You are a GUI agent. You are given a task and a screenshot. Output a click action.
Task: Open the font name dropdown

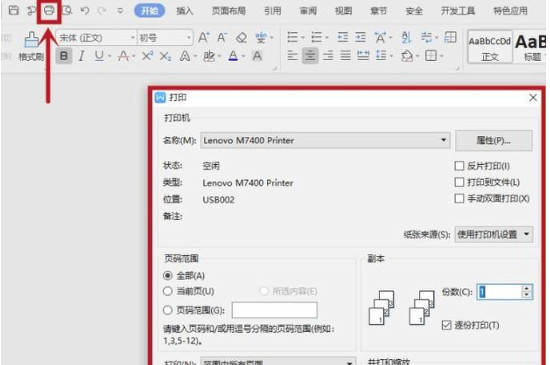[133, 38]
